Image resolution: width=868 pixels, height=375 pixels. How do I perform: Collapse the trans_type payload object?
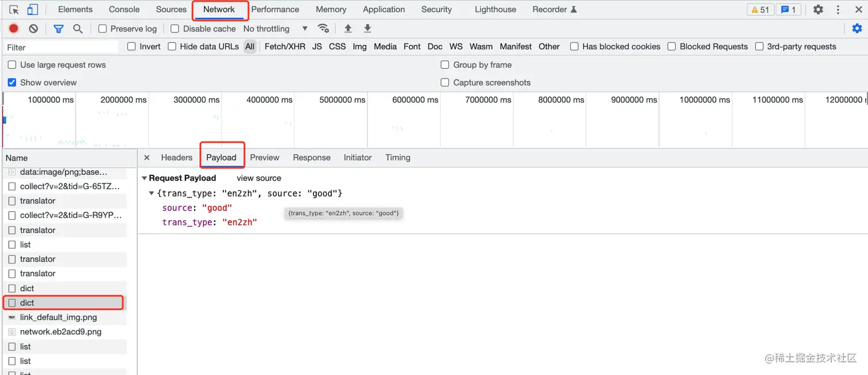(x=152, y=193)
